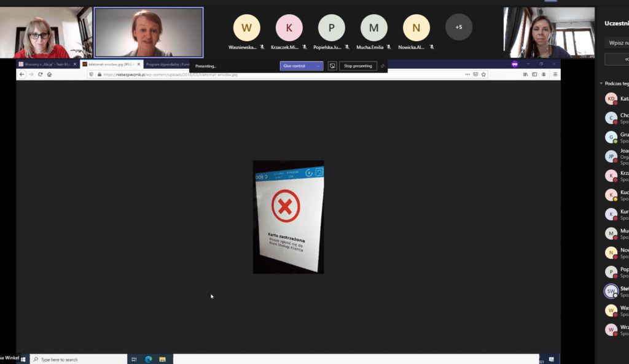Show site security padlock info
The width and height of the screenshot is (629, 364).
(100, 74)
